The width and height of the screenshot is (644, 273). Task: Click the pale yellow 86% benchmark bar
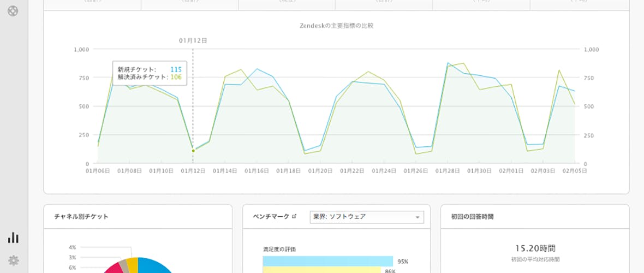click(x=321, y=270)
